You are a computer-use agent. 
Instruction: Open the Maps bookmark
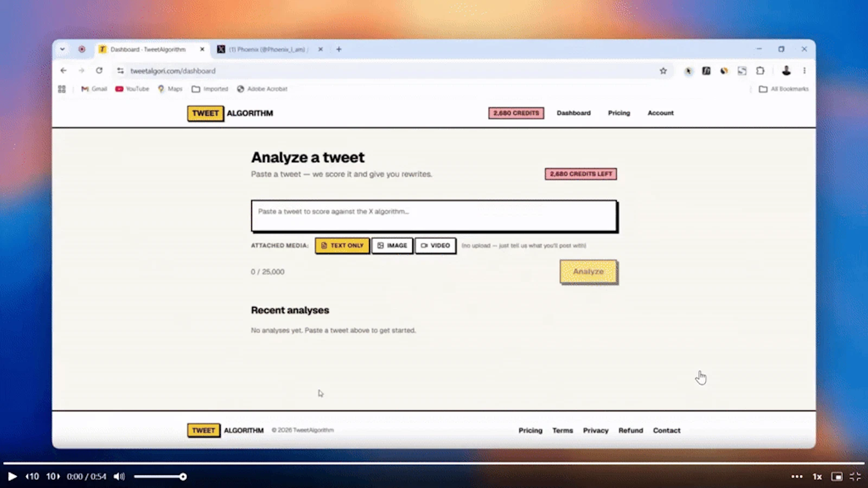[x=170, y=89]
